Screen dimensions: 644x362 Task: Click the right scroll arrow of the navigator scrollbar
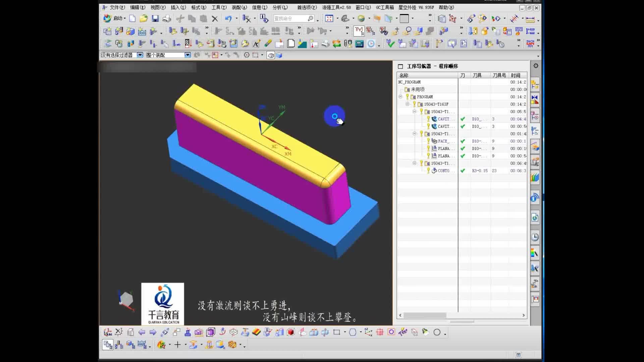point(523,315)
